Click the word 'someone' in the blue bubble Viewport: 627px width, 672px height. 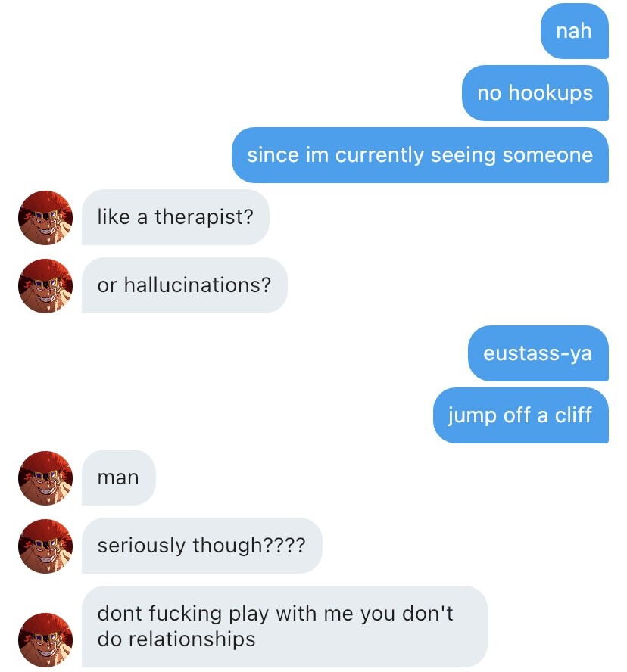(x=547, y=155)
